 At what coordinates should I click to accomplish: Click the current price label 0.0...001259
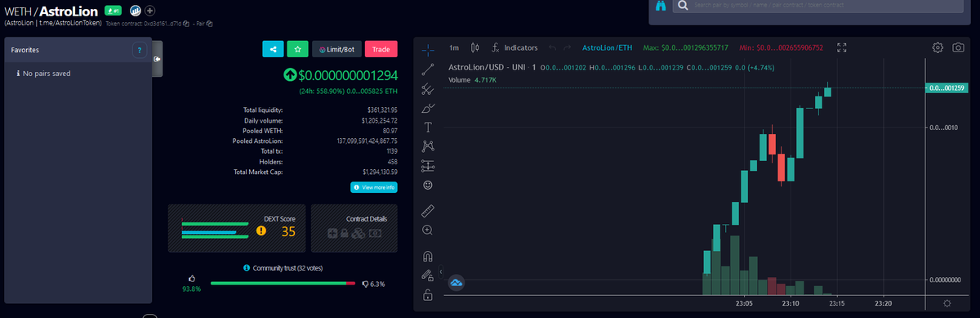pos(946,87)
